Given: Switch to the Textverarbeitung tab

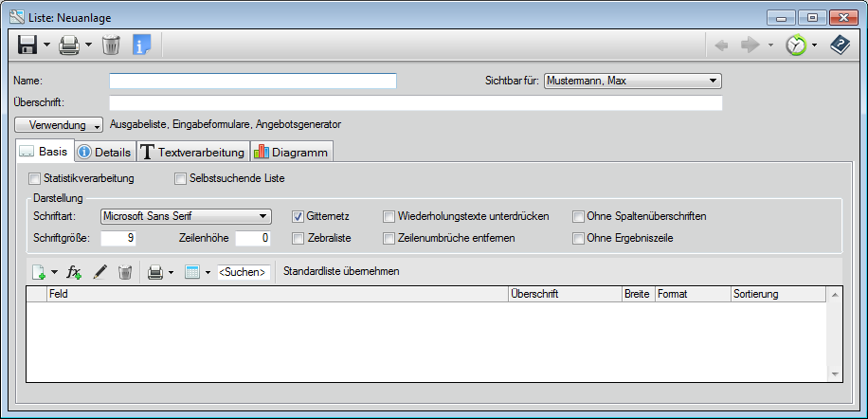Looking at the screenshot, I should [192, 152].
